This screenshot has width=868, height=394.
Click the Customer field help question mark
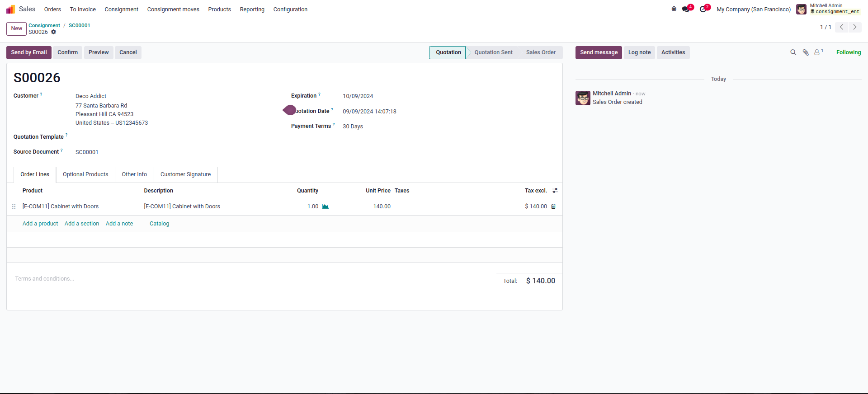coord(41,94)
